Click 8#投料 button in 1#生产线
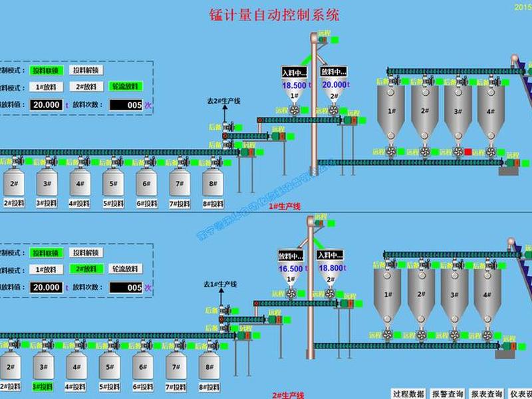Viewport: 532px width, 399px height. tap(213, 204)
